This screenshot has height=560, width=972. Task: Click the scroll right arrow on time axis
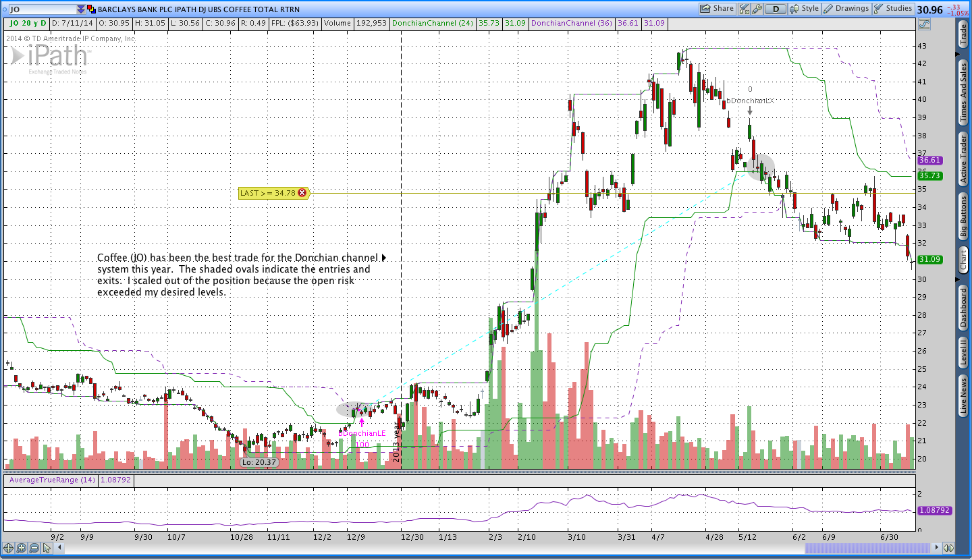936,548
